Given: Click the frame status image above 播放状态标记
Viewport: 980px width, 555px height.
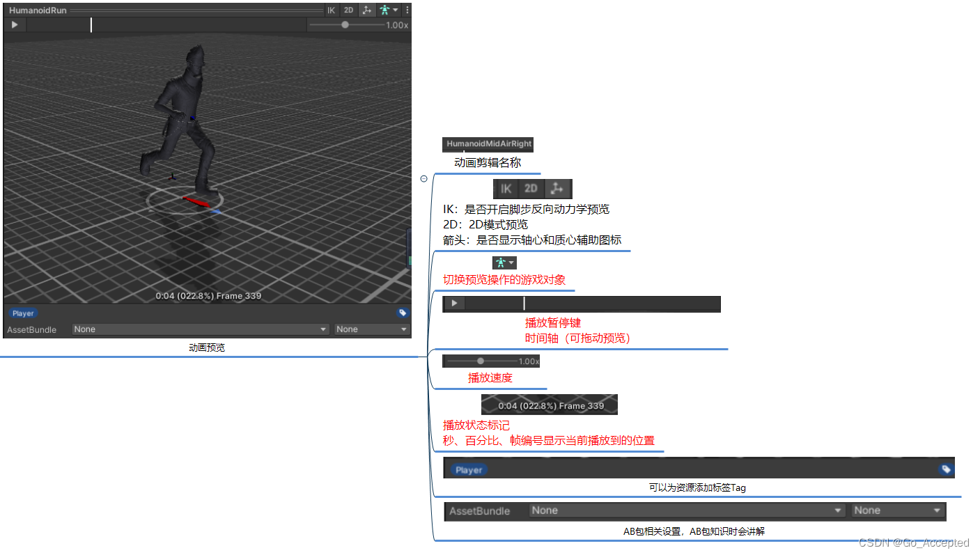Looking at the screenshot, I should pyautogui.click(x=550, y=405).
